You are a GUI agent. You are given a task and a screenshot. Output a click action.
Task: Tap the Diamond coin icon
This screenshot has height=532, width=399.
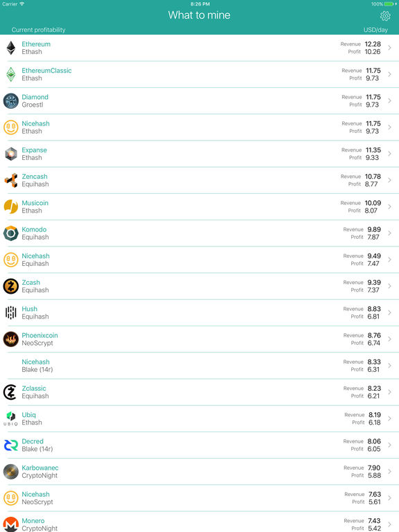pyautogui.click(x=11, y=100)
